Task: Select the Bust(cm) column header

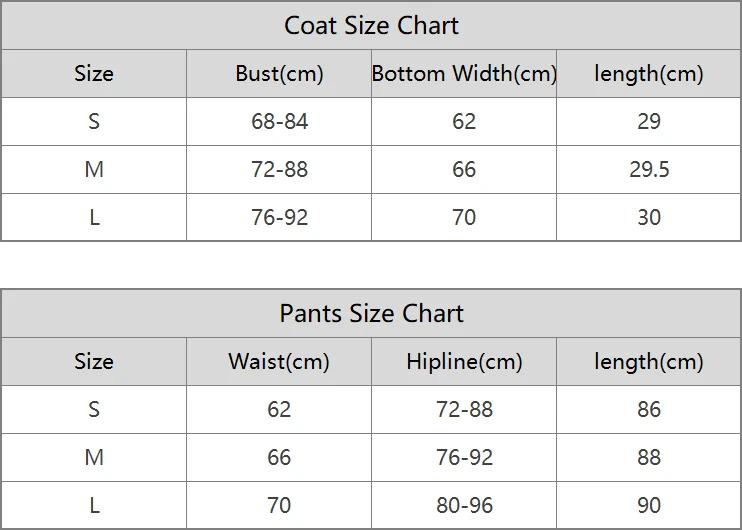Action: point(279,74)
